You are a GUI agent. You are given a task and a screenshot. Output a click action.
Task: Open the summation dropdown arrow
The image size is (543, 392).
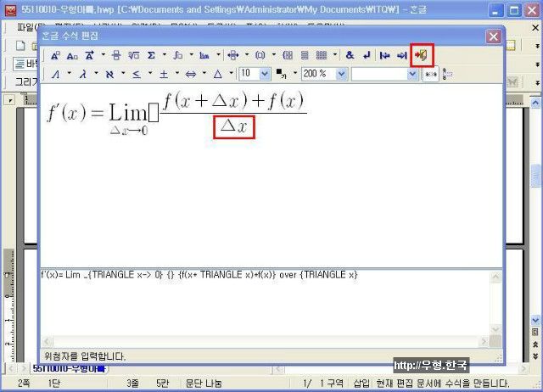(x=164, y=55)
